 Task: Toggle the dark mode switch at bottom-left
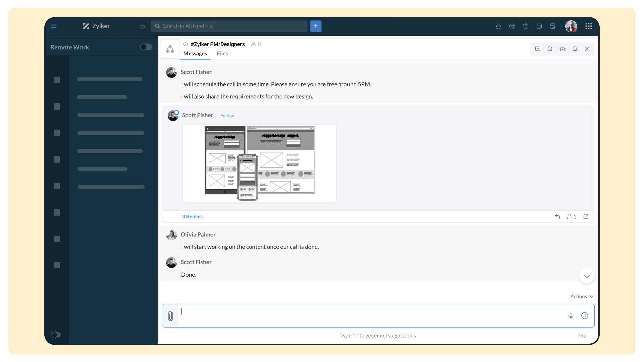[56, 335]
